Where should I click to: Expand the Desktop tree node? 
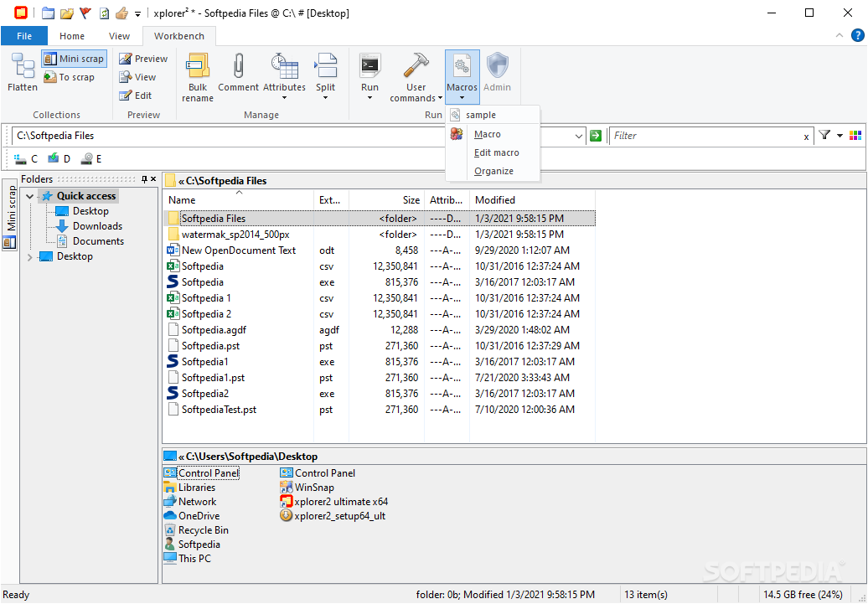coord(29,257)
